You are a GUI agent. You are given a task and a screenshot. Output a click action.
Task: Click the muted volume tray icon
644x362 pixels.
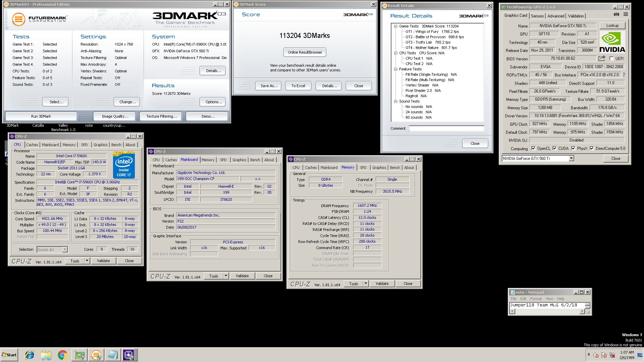(x=596, y=355)
